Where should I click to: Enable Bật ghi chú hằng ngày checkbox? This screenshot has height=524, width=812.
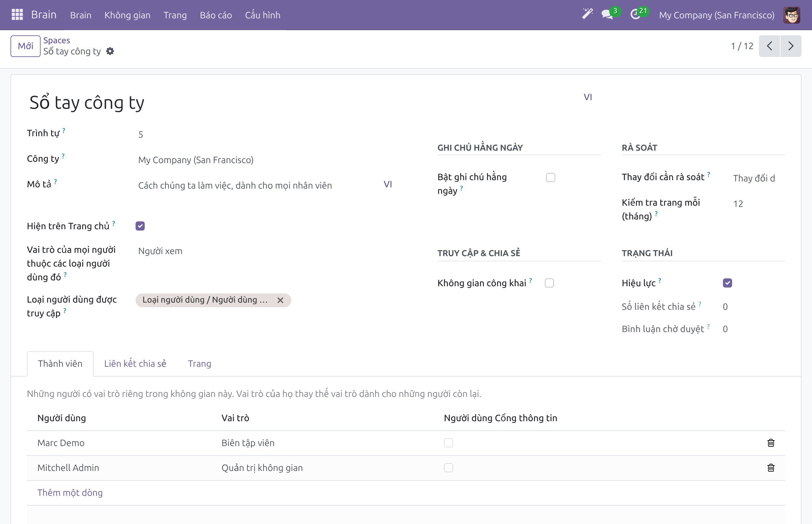[x=550, y=178]
